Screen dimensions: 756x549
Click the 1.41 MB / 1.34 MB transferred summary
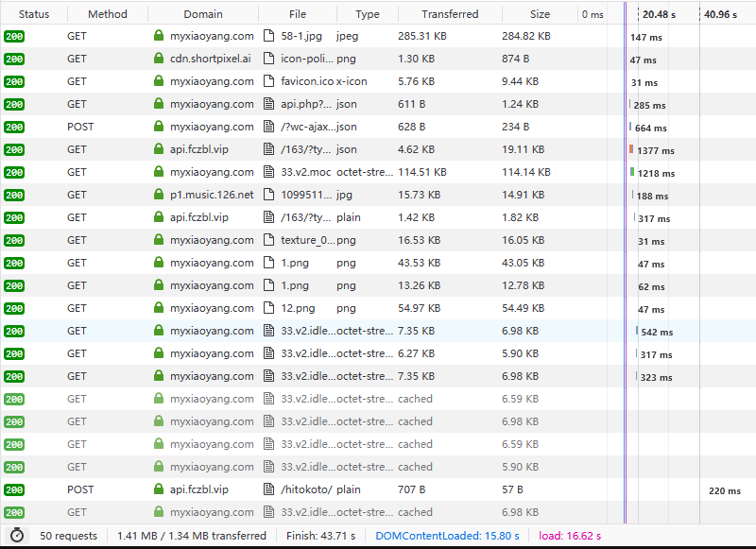point(192,536)
